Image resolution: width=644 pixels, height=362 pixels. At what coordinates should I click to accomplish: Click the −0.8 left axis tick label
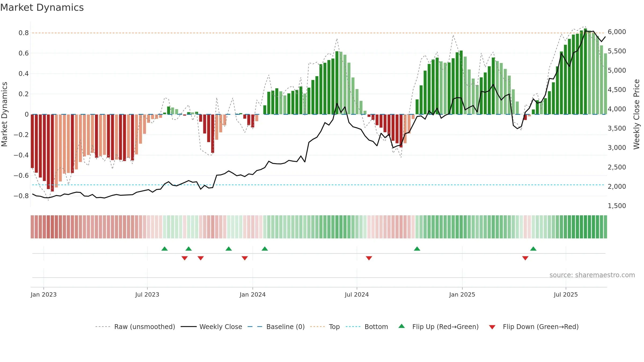[21, 196]
